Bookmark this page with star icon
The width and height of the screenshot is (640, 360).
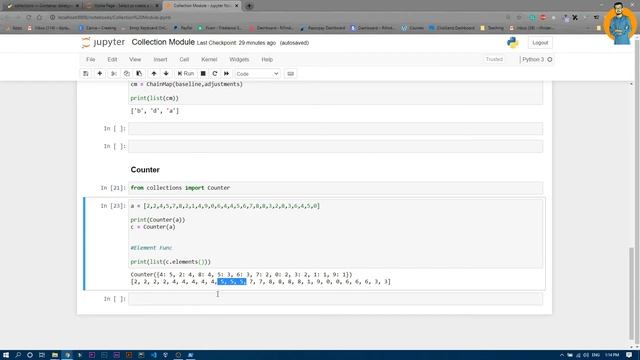(x=519, y=18)
